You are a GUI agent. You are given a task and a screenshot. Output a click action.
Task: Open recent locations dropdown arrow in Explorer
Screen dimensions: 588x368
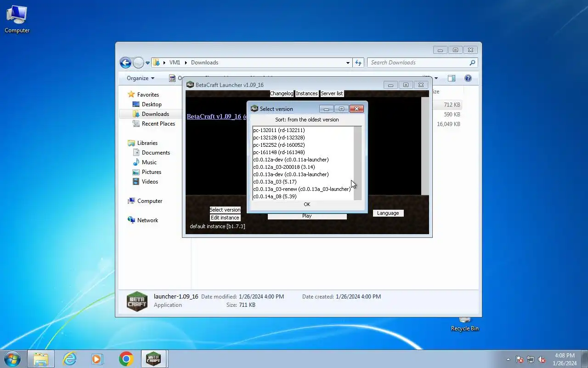coord(148,63)
